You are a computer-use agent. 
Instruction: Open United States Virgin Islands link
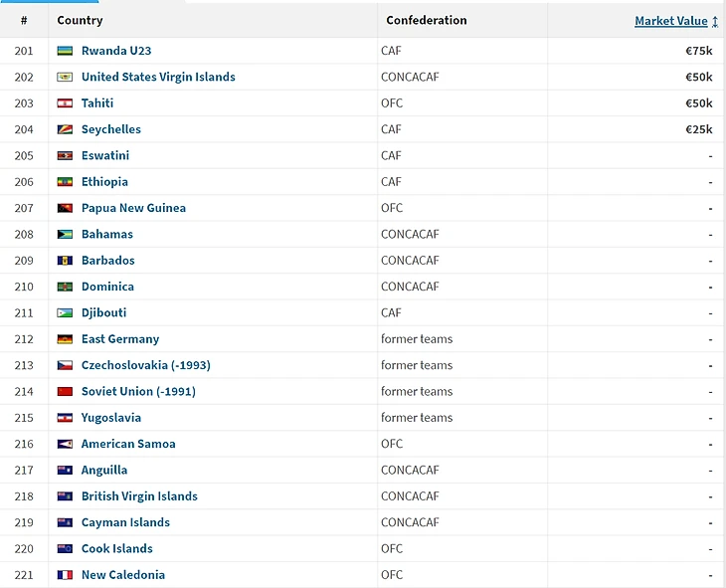point(158,77)
